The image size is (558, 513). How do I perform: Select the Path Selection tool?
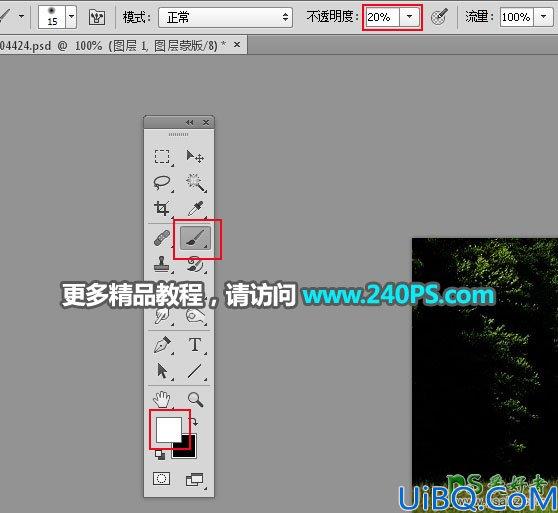tap(162, 371)
